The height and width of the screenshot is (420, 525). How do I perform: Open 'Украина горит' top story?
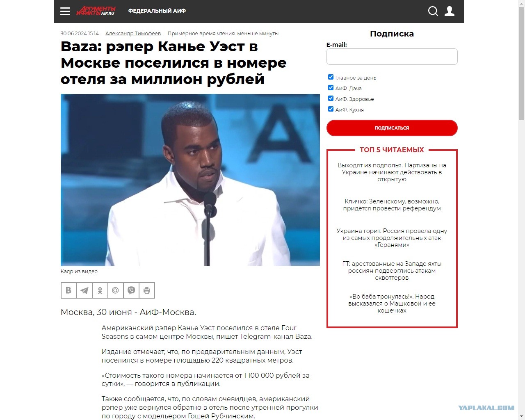392,238
